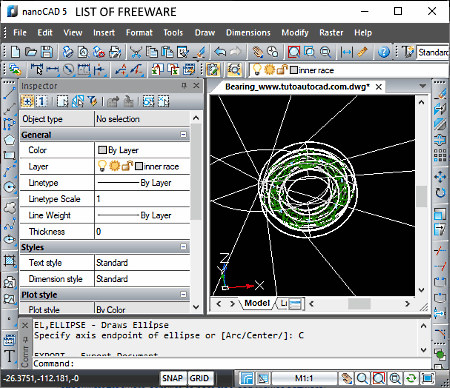The width and height of the screenshot is (450, 388).
Task: Collapse the Plot style section
Action: (183, 294)
